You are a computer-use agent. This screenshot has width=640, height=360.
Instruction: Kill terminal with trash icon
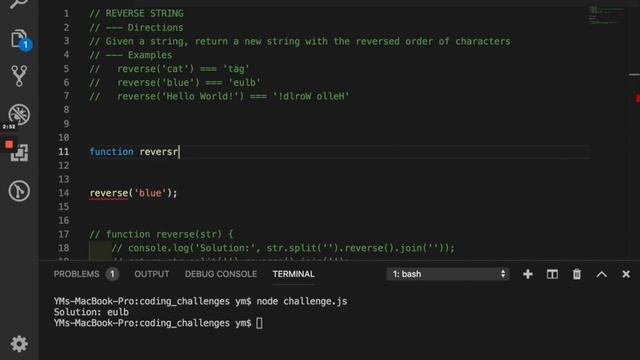coord(577,274)
